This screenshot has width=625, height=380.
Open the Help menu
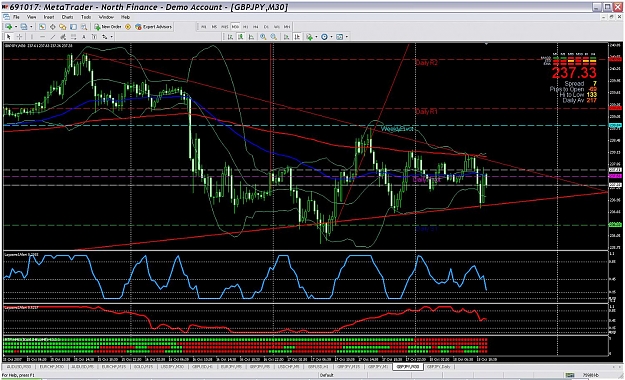(125, 17)
